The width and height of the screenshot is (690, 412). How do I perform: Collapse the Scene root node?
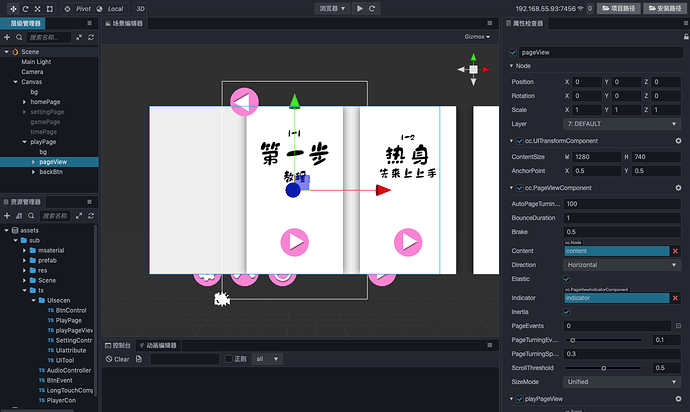tap(6, 52)
